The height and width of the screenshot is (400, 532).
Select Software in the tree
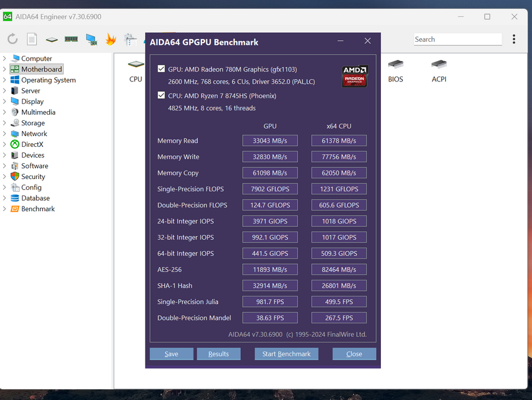35,166
